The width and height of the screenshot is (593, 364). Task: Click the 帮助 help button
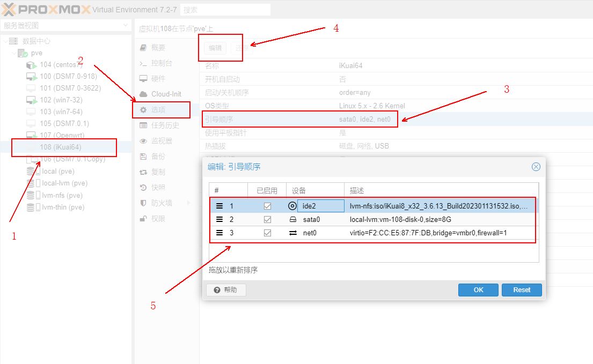(226, 290)
